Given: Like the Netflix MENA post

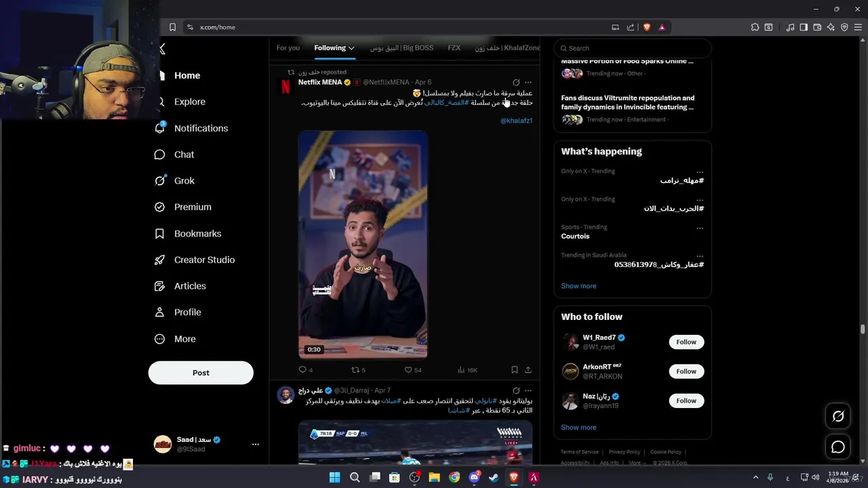Looking at the screenshot, I should [408, 369].
